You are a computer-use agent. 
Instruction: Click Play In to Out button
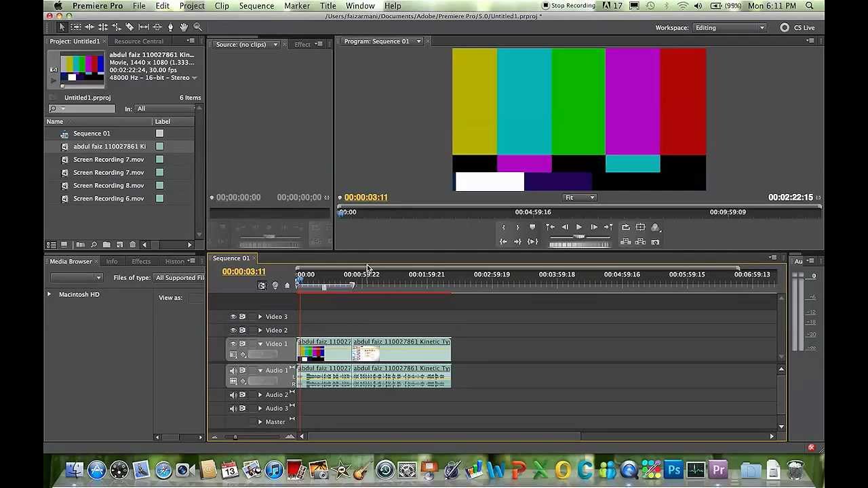pos(533,242)
